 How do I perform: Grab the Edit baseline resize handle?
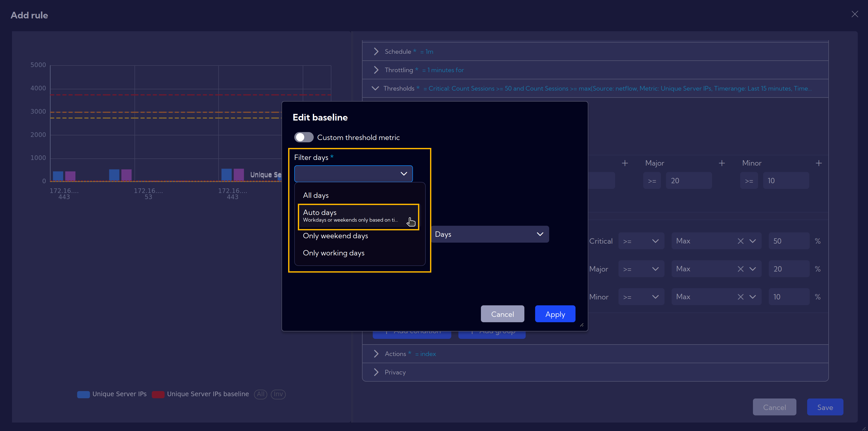(x=582, y=325)
